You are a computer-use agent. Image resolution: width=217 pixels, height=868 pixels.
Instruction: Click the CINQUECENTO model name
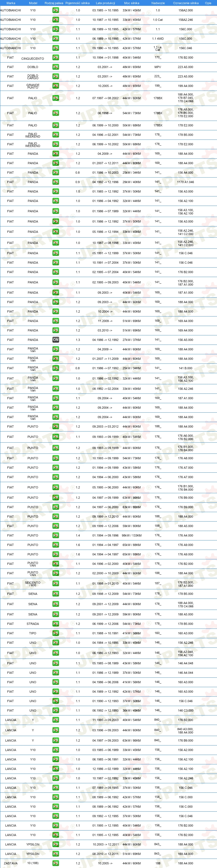pyautogui.click(x=33, y=59)
